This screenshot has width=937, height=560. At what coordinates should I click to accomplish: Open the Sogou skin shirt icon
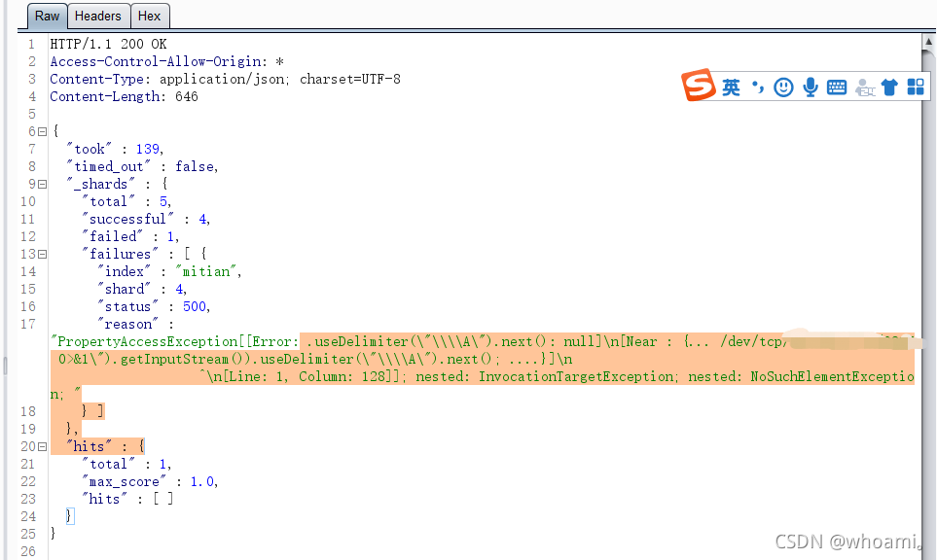tap(889, 87)
